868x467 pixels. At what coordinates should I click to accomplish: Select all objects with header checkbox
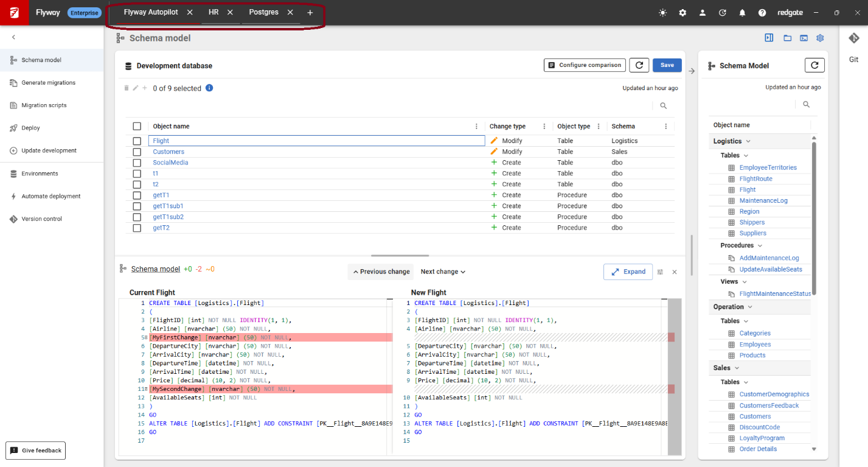pyautogui.click(x=137, y=126)
